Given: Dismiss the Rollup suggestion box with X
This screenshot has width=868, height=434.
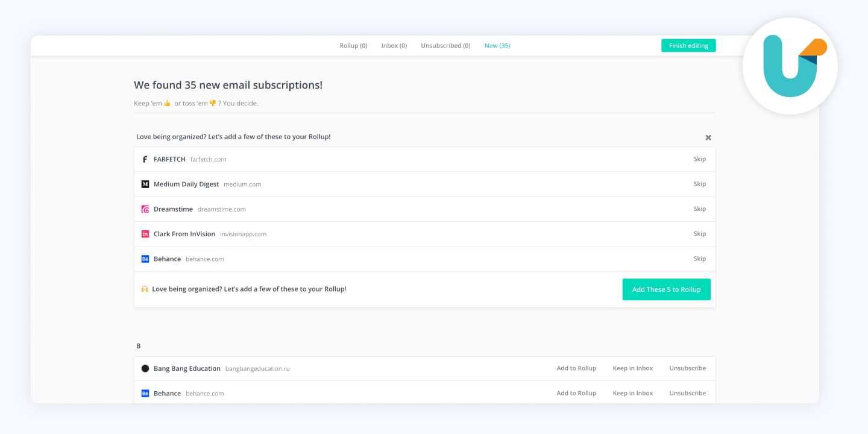Looking at the screenshot, I should click(x=708, y=137).
